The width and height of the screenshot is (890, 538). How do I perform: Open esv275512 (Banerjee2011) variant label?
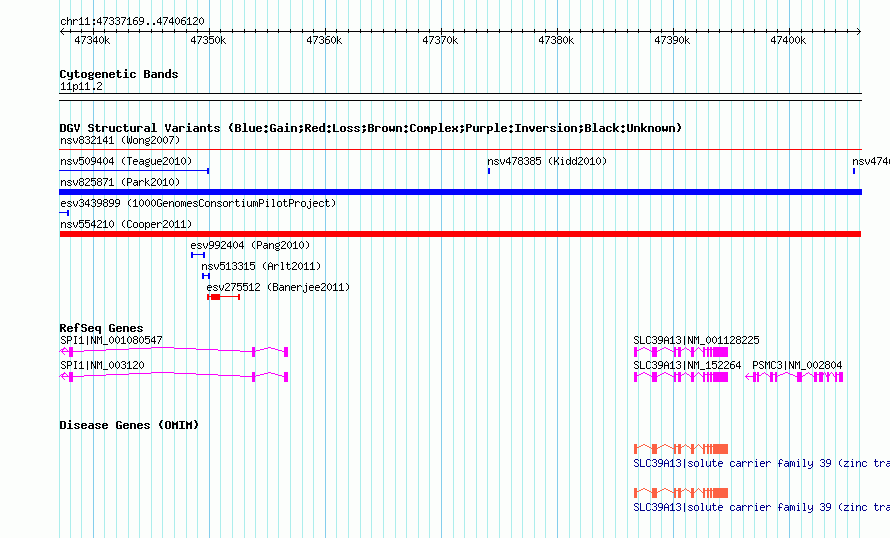(x=278, y=287)
